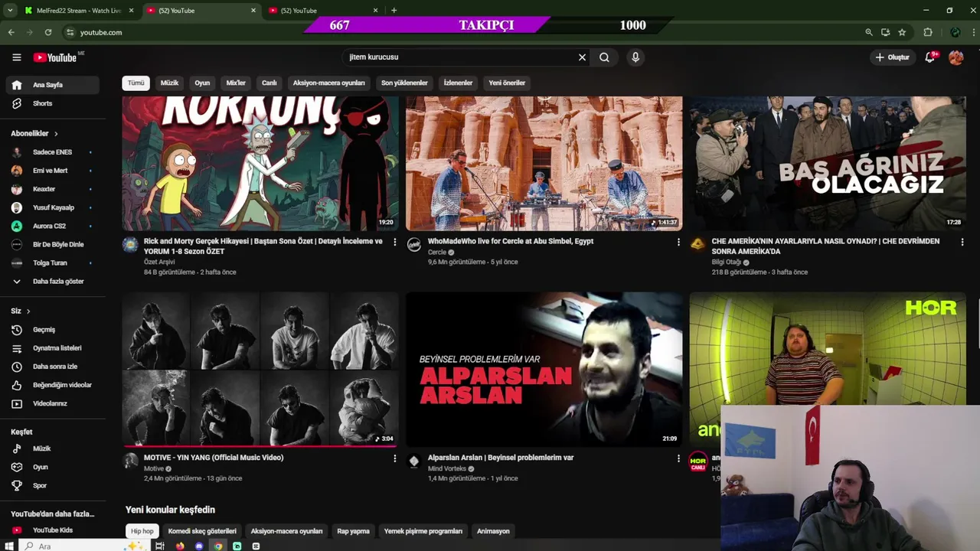Select the Tümü filter chip
980x551 pixels.
tap(136, 83)
